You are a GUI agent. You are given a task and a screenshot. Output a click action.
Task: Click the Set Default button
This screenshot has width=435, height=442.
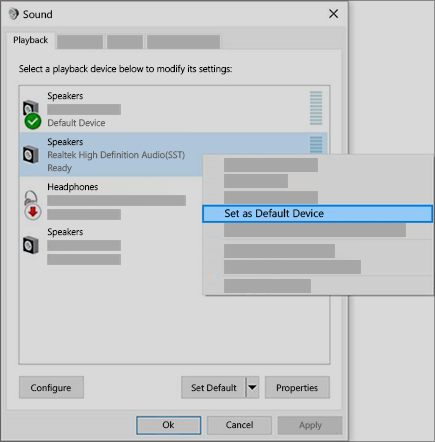(x=214, y=387)
